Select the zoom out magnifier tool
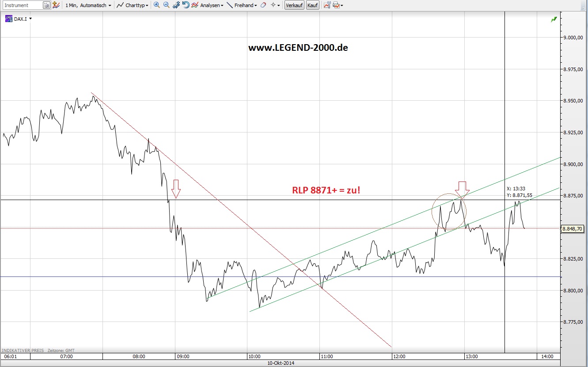This screenshot has width=588, height=367. tap(165, 5)
